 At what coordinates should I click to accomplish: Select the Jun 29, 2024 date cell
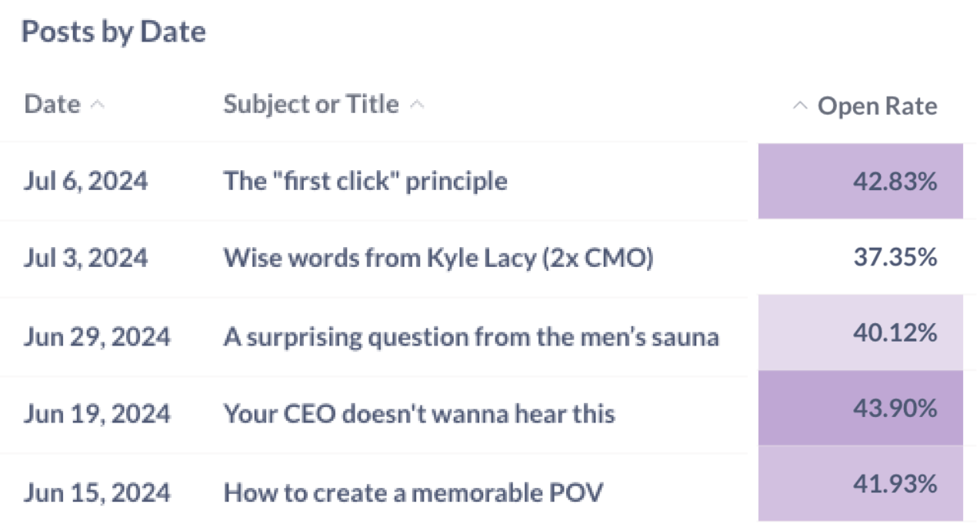pyautogui.click(x=97, y=337)
